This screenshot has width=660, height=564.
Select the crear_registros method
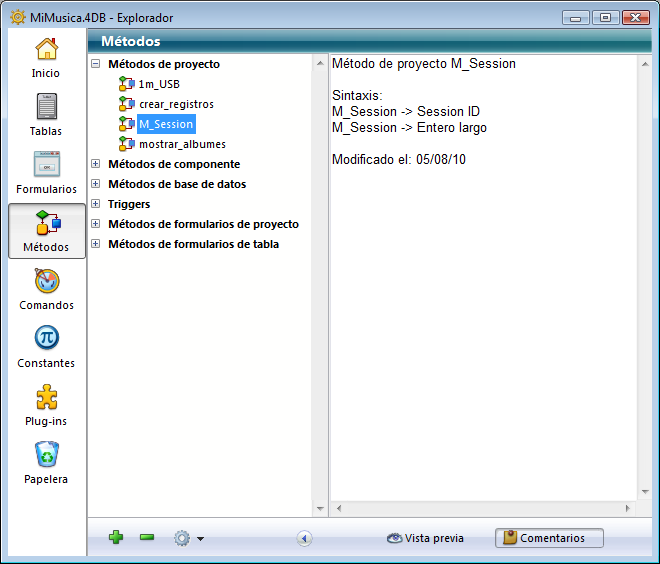point(176,104)
